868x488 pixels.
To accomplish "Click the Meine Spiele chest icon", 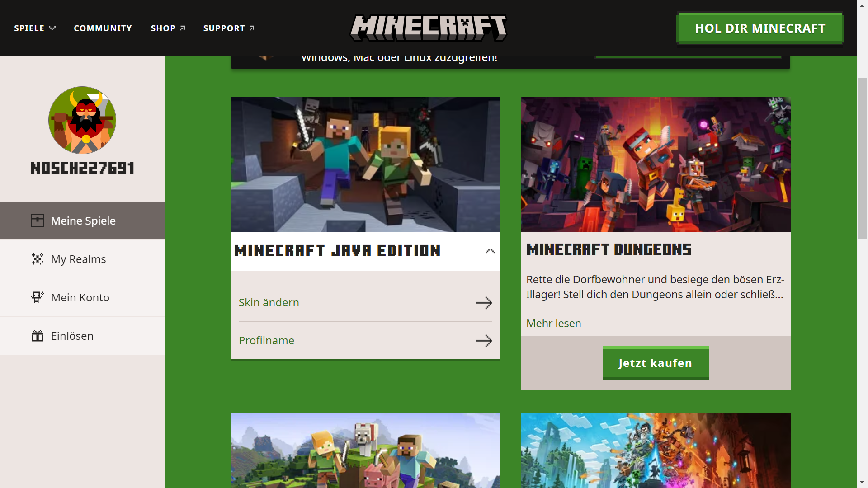I will pyautogui.click(x=38, y=221).
